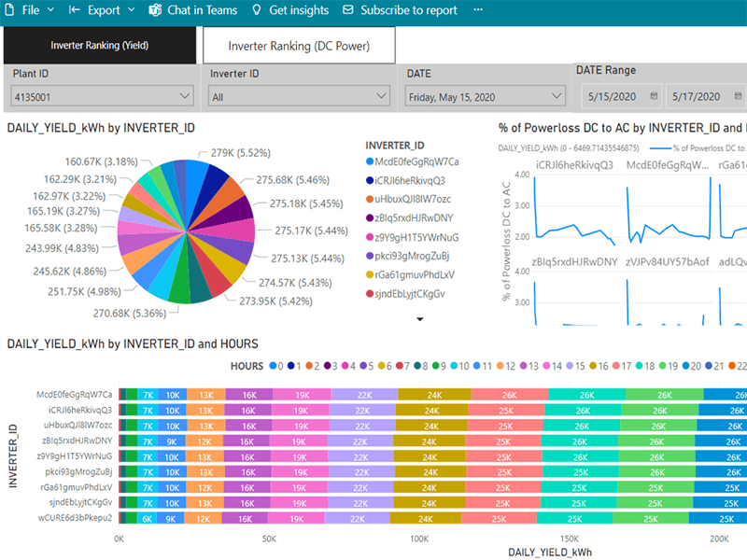
Task: Click Subscribe to report button
Action: click(x=409, y=10)
